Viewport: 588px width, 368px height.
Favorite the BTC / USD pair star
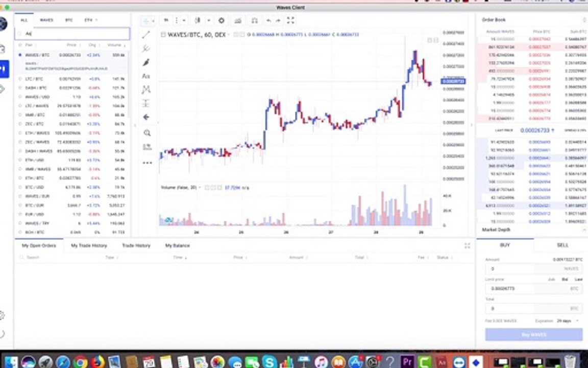click(x=20, y=187)
